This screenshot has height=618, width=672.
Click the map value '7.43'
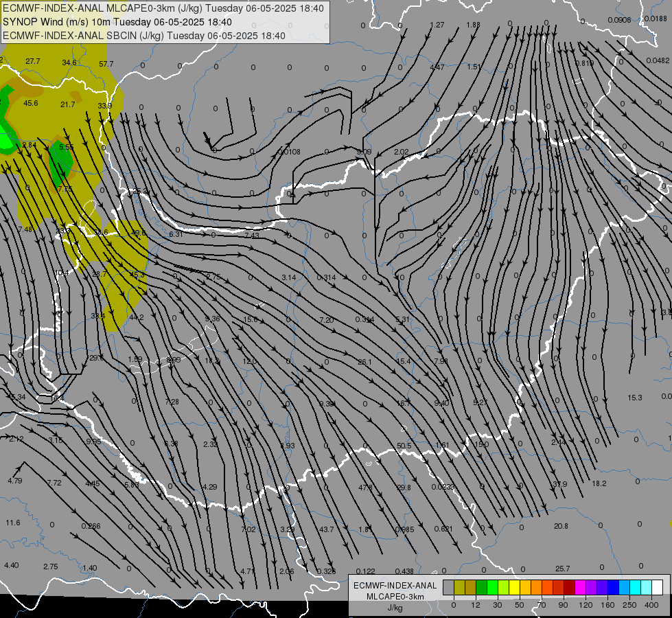pyautogui.click(x=252, y=236)
